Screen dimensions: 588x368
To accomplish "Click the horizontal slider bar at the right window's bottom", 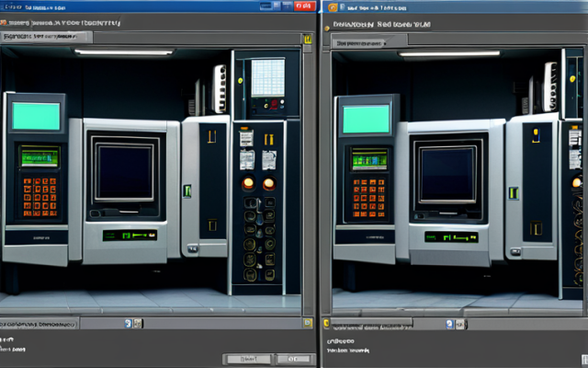I will (x=371, y=322).
